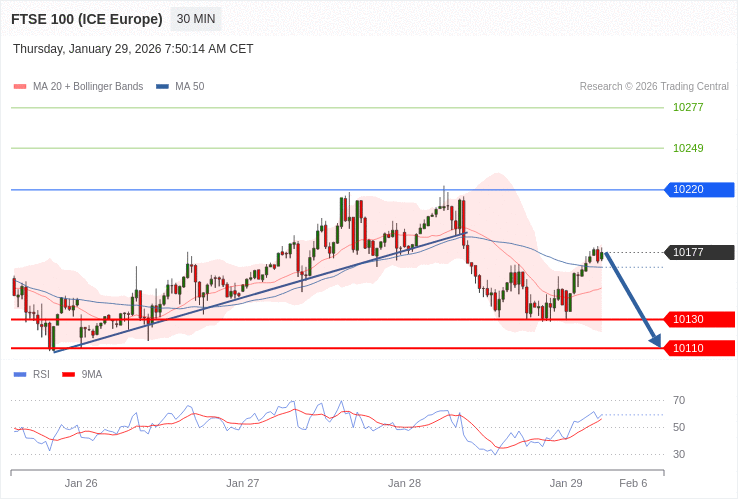Click the Jan 27 date axis label
This screenshot has height=500, width=738.
pyautogui.click(x=242, y=484)
